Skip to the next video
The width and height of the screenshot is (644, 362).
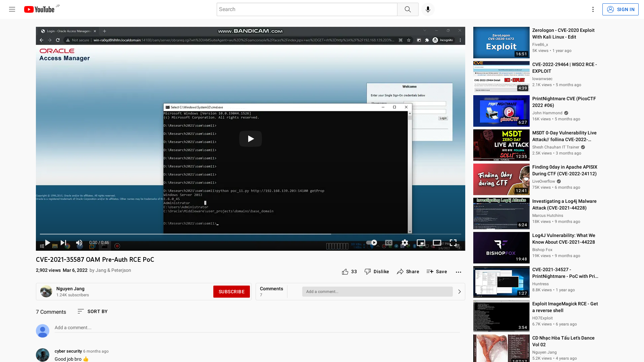tap(63, 242)
